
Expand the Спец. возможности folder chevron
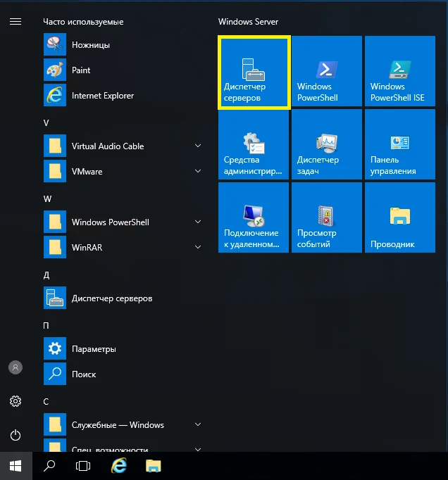tap(198, 450)
